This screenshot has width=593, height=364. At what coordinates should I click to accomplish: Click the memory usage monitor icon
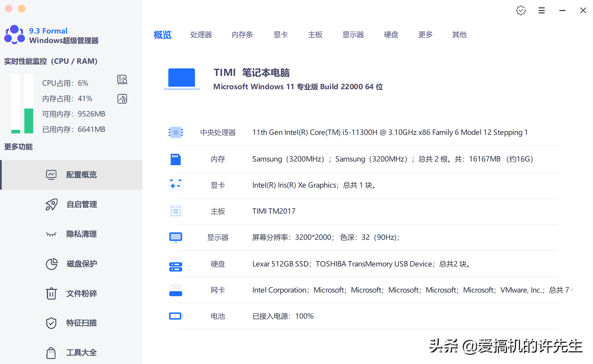122,99
